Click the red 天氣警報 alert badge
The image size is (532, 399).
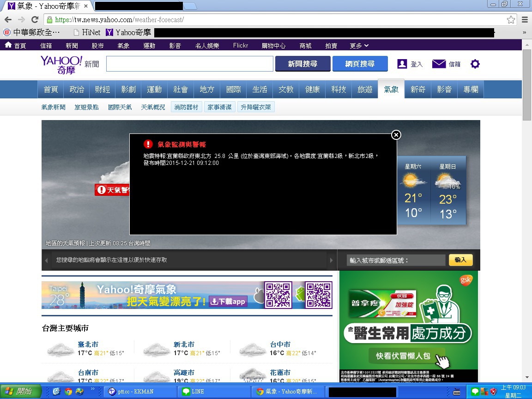[x=112, y=190]
